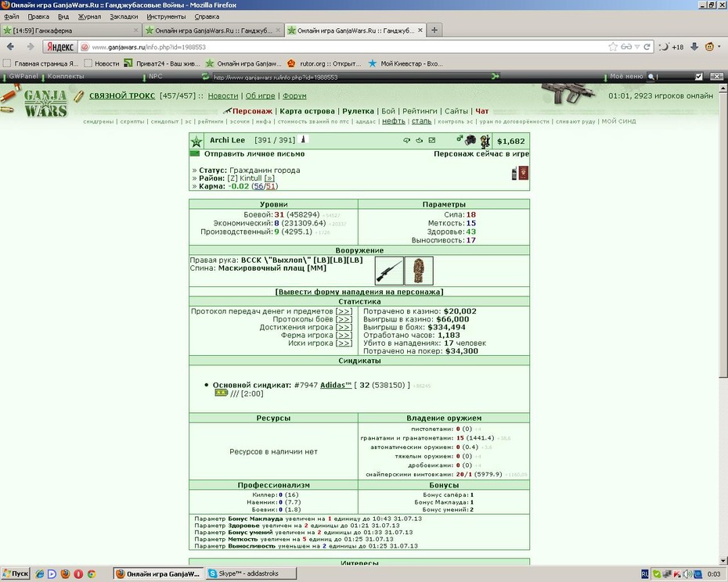Viewport: 728px width, 582px height.
Task: Click the GanjaWars logo
Action: pyautogui.click(x=45, y=103)
